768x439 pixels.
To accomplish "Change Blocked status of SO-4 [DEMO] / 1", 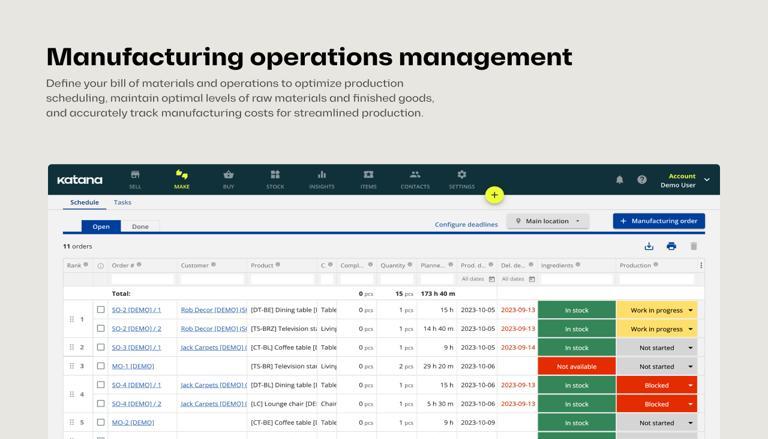I will (657, 385).
